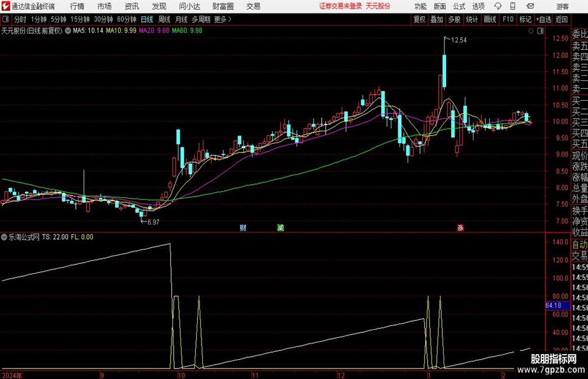Click the month 11 marker on time axis
588x379 pixels.
pos(255,375)
